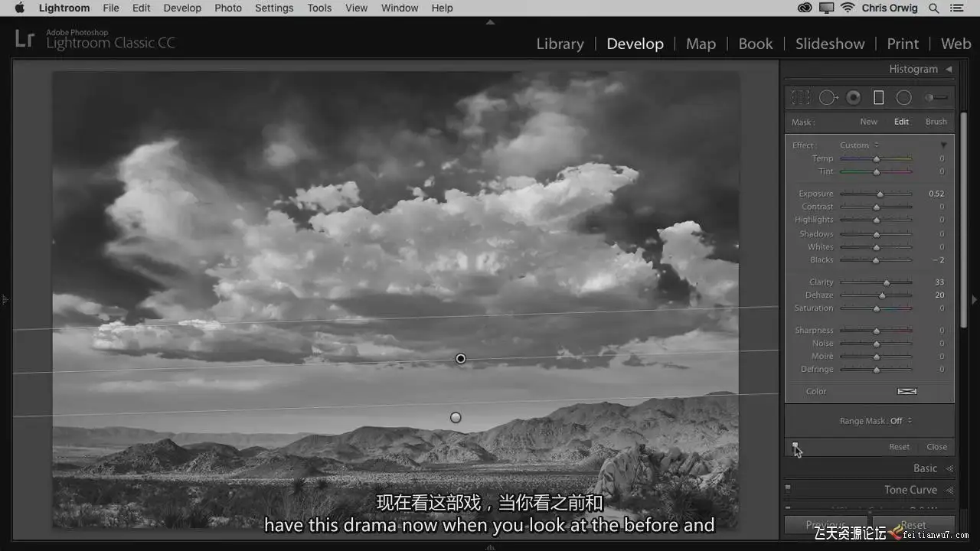Select the Adjustment Brush tool
Image resolution: width=980 pixels, height=551 pixels.
point(936,98)
